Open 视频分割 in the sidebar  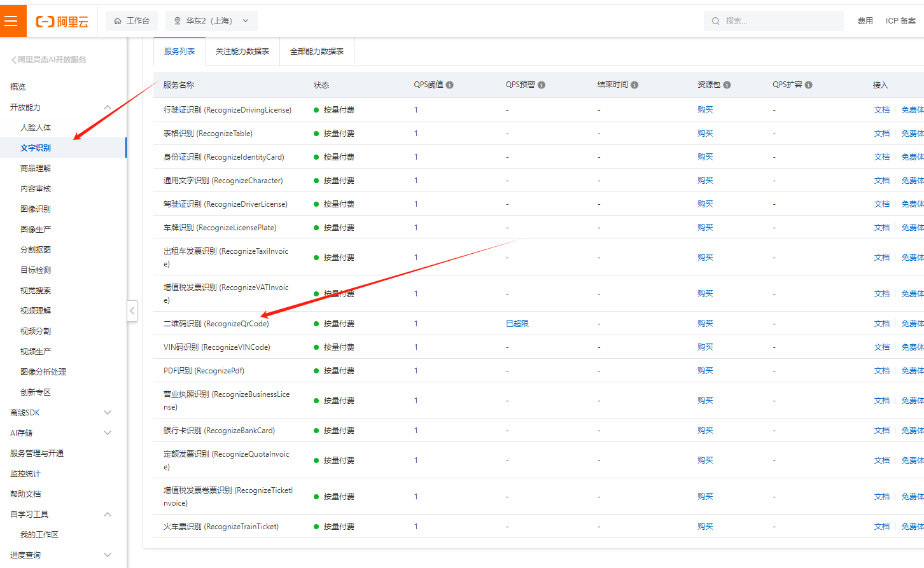point(36,331)
